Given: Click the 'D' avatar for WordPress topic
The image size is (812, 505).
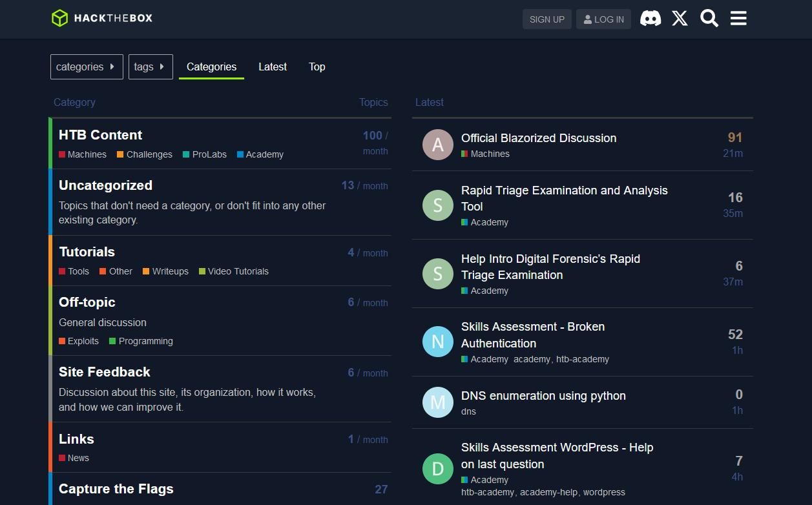Looking at the screenshot, I should (x=437, y=469).
